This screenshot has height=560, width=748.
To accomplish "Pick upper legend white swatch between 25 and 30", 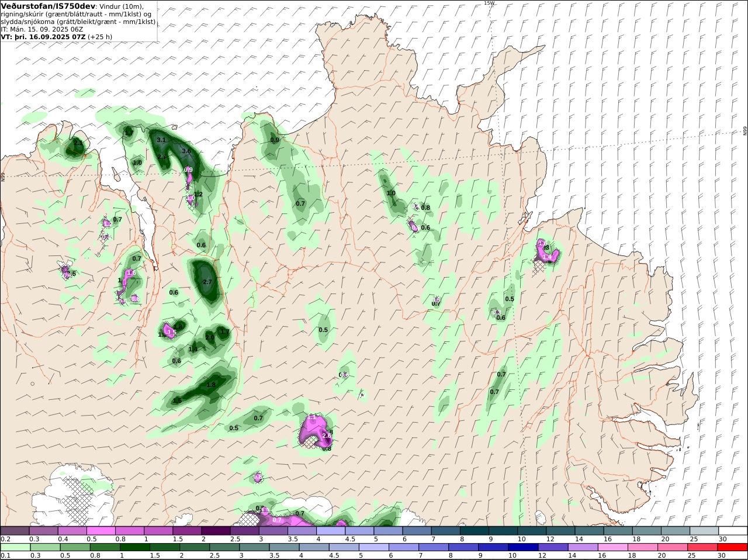I will tap(704, 530).
